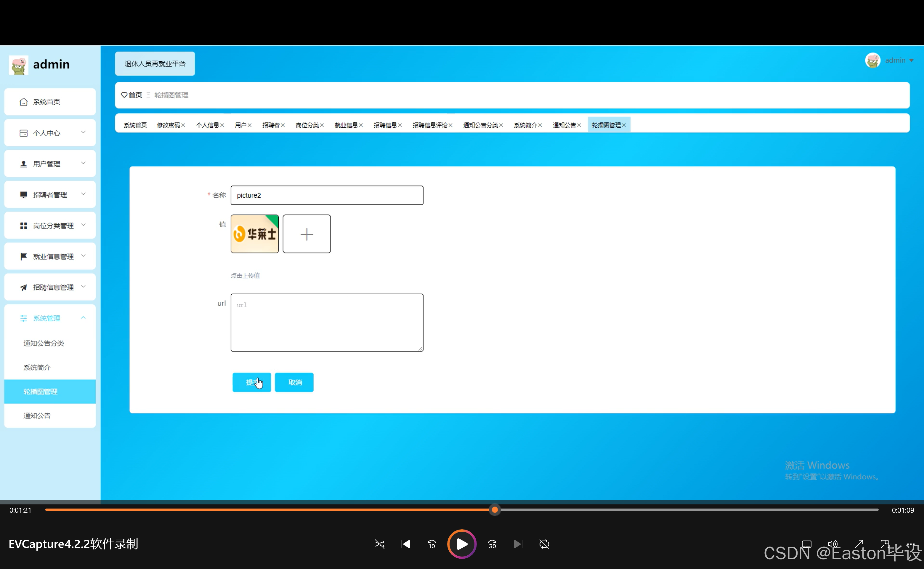Switch to the 修改密码 tab
The width and height of the screenshot is (924, 569).
pyautogui.click(x=169, y=125)
